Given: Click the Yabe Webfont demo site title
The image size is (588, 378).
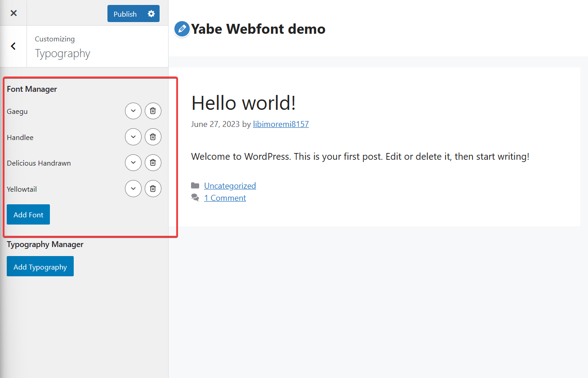Looking at the screenshot, I should 258,29.
